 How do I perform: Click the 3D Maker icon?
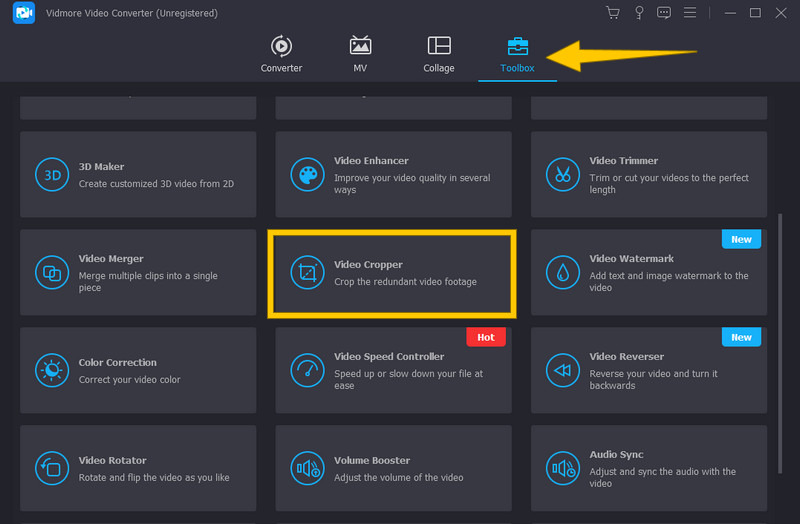tap(51, 174)
